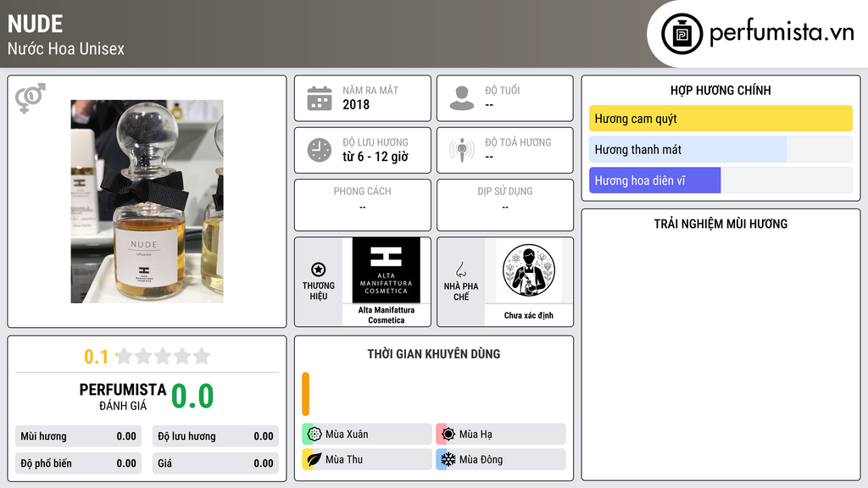Click the ĐỘ TOẢ HƯƠNG label
Screen dimensions: 868x488
point(518,142)
